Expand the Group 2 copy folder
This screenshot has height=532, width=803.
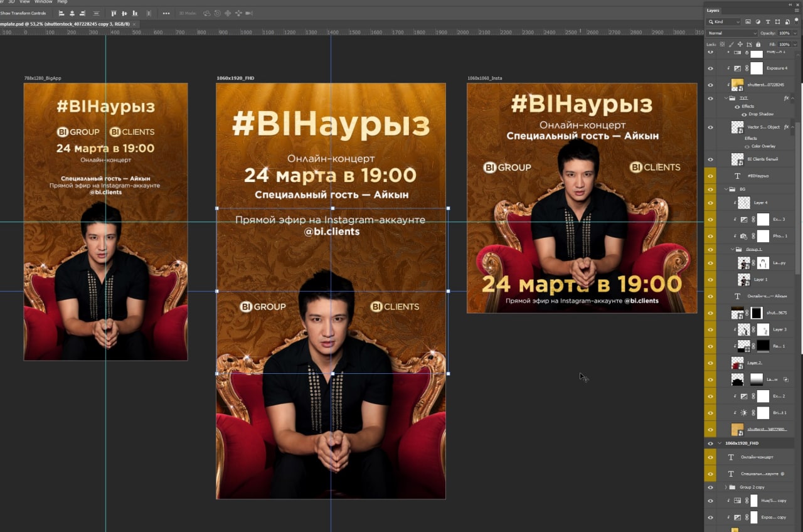click(x=726, y=487)
